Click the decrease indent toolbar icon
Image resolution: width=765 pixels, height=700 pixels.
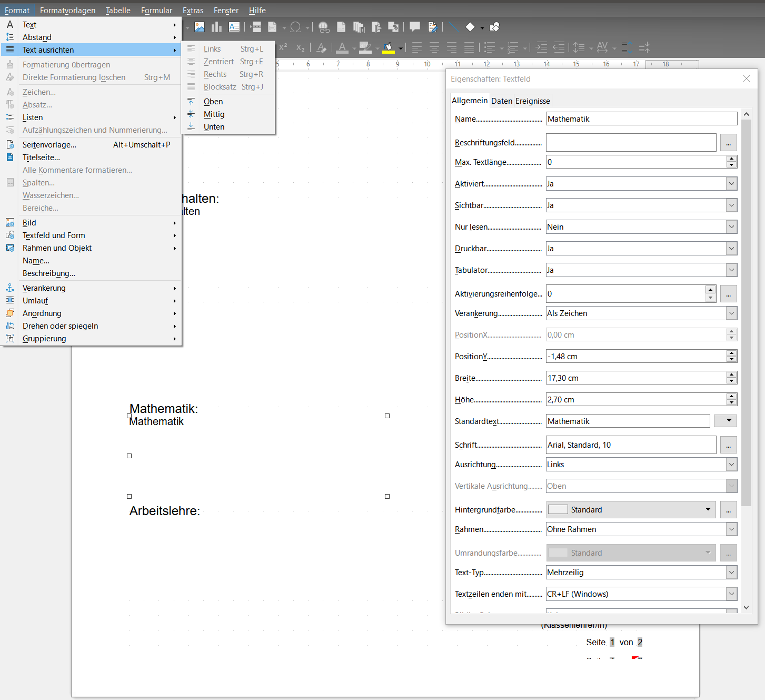(559, 47)
